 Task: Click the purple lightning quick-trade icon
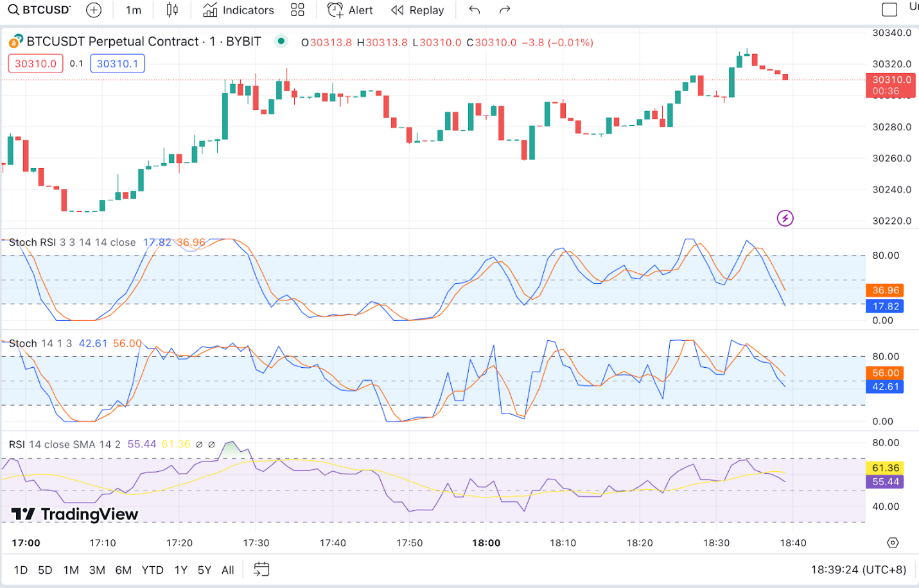(785, 218)
